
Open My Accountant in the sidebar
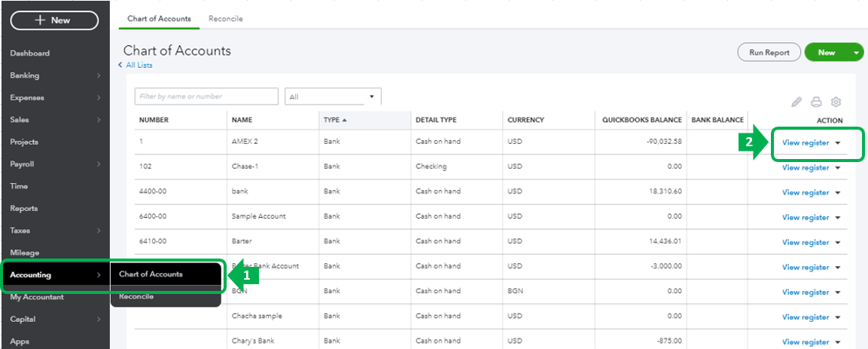coord(37,297)
